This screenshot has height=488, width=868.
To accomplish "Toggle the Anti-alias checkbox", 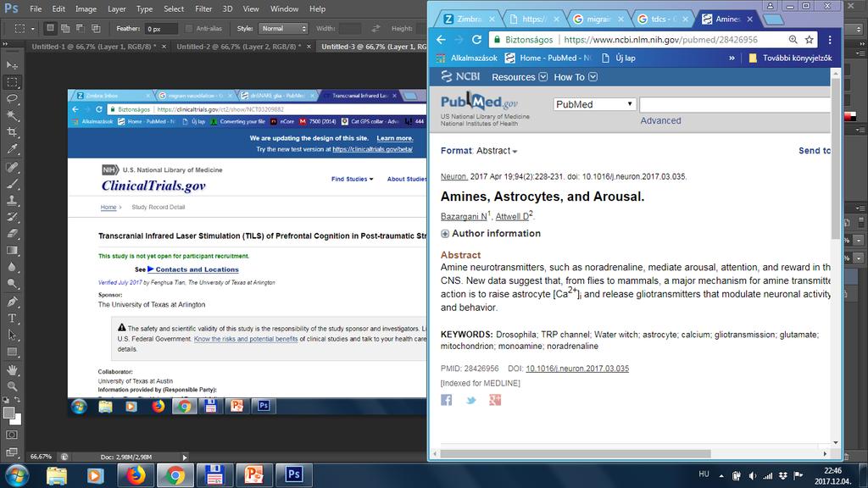I will pos(189,28).
